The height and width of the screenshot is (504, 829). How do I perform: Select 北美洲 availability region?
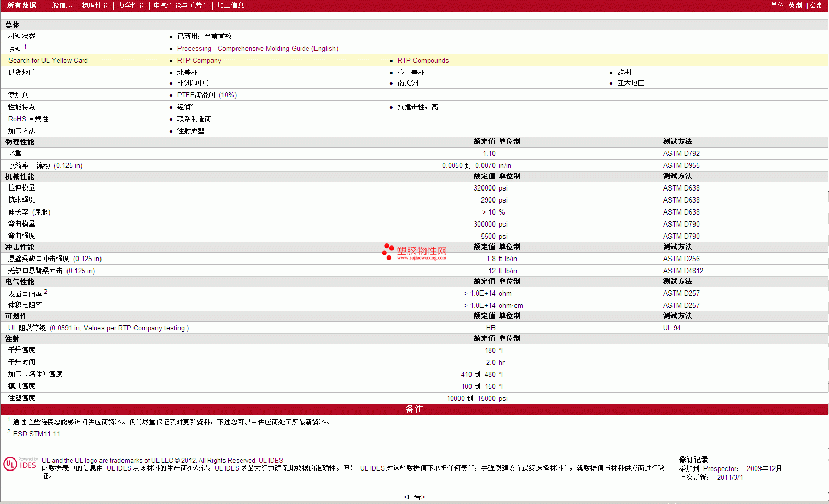[x=187, y=72]
